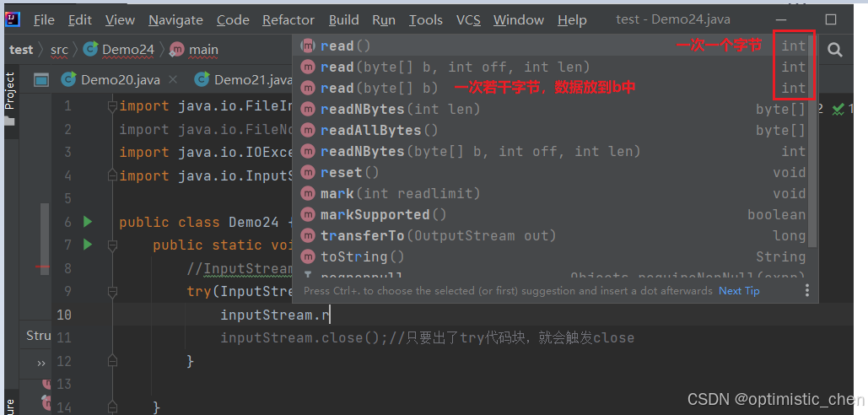Click the Search Everywhere magnifier icon

(835, 50)
